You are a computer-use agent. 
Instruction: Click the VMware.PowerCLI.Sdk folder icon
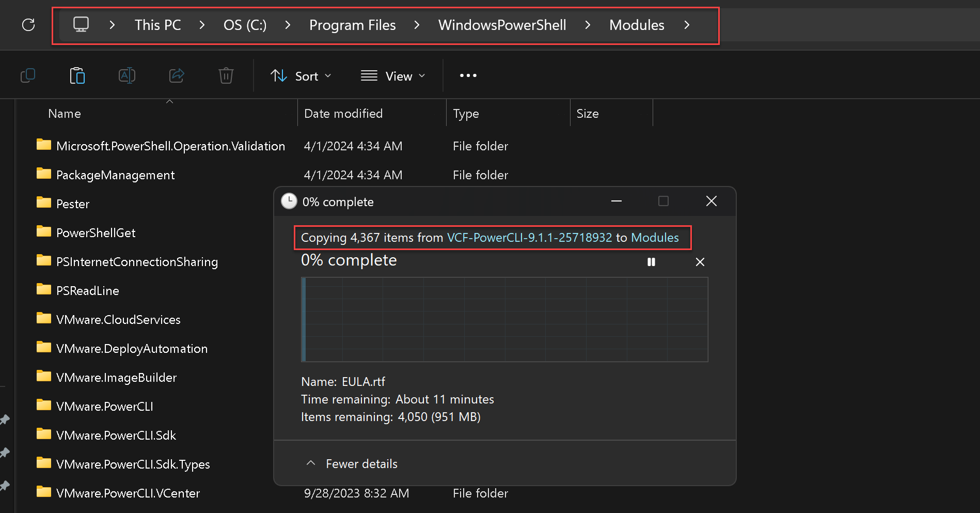[44, 434]
